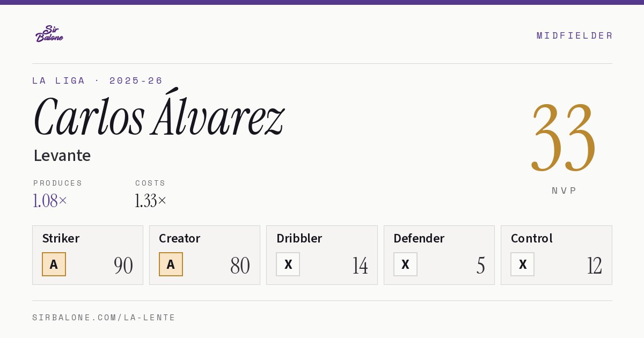Click the PRODUCES label

tap(57, 183)
